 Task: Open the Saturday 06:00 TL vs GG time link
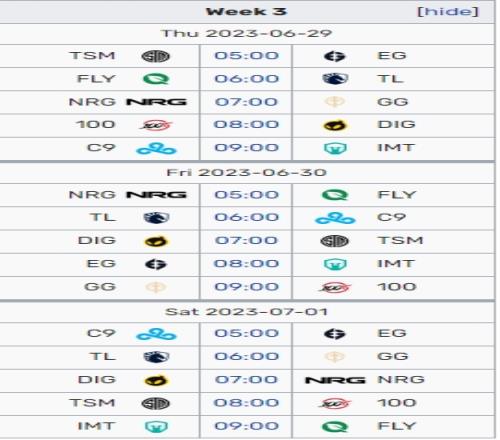click(246, 356)
